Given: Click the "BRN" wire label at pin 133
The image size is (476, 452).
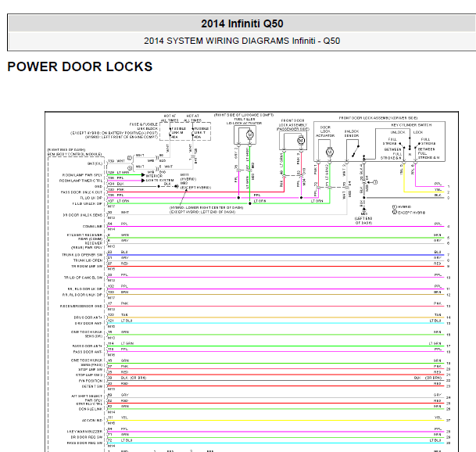Looking at the screenshot, I should 124,292.
